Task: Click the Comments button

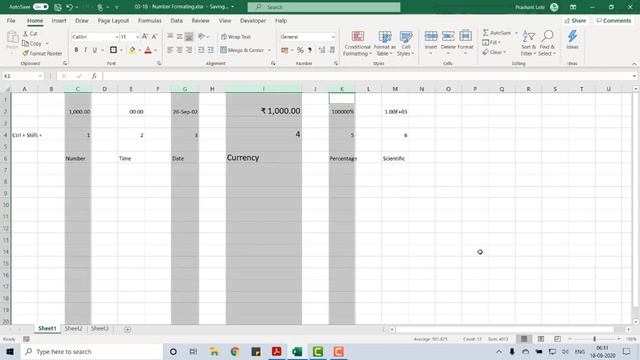Action: tap(613, 20)
